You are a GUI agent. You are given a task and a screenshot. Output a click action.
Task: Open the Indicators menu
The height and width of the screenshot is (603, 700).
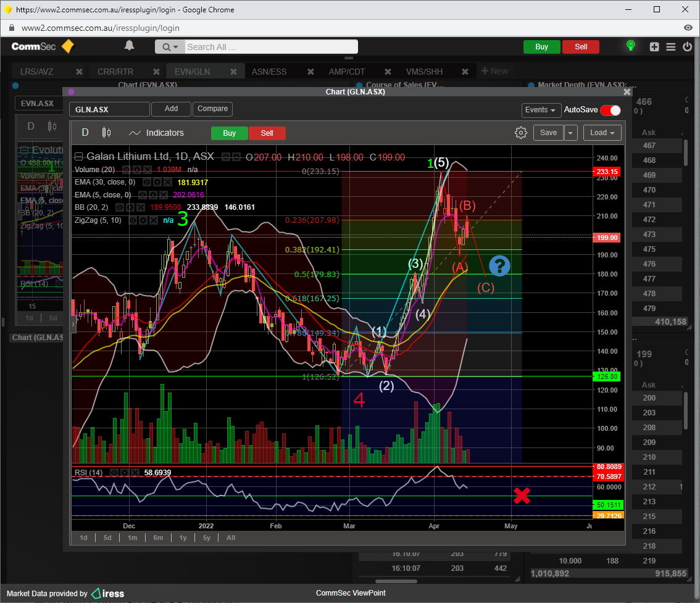coord(157,133)
